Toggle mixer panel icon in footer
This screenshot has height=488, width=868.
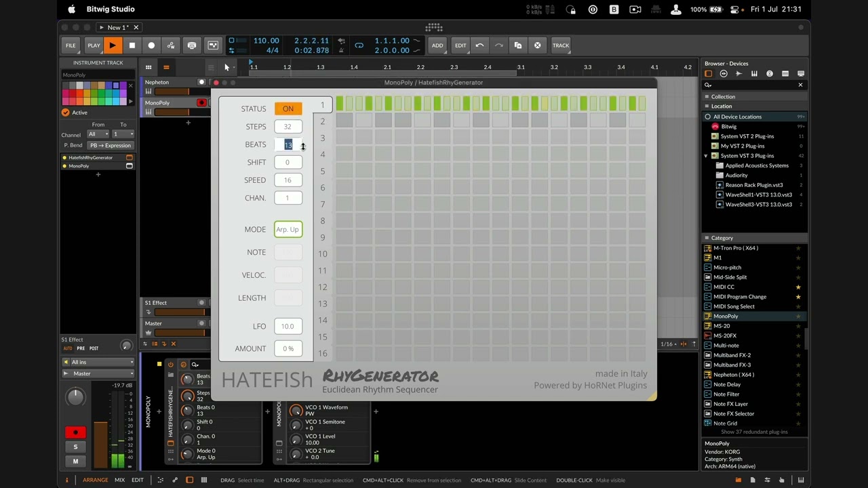203,480
